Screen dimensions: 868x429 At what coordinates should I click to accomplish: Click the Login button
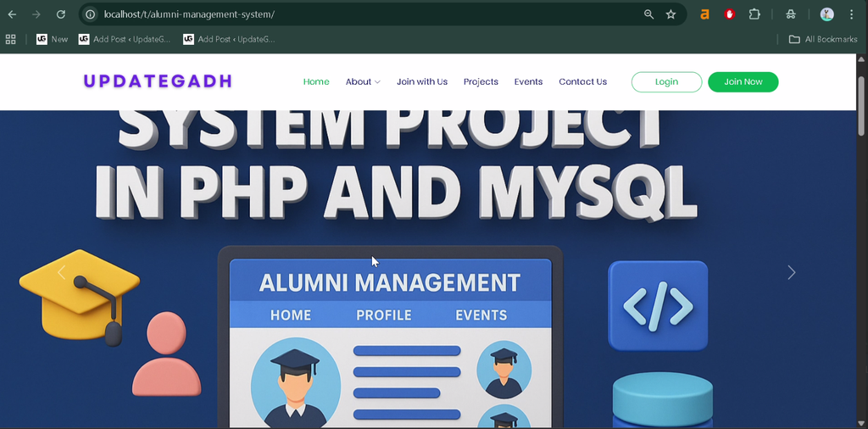(x=666, y=82)
